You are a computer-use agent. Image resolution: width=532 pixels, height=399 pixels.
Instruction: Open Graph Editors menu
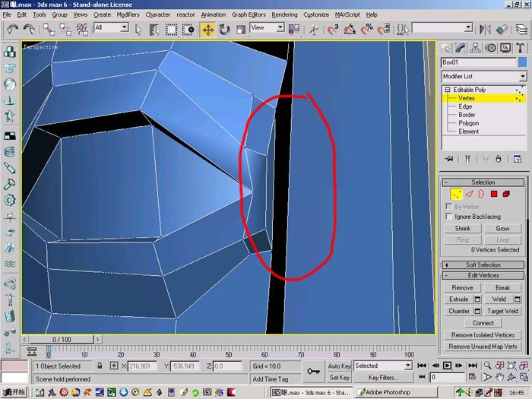tap(249, 14)
